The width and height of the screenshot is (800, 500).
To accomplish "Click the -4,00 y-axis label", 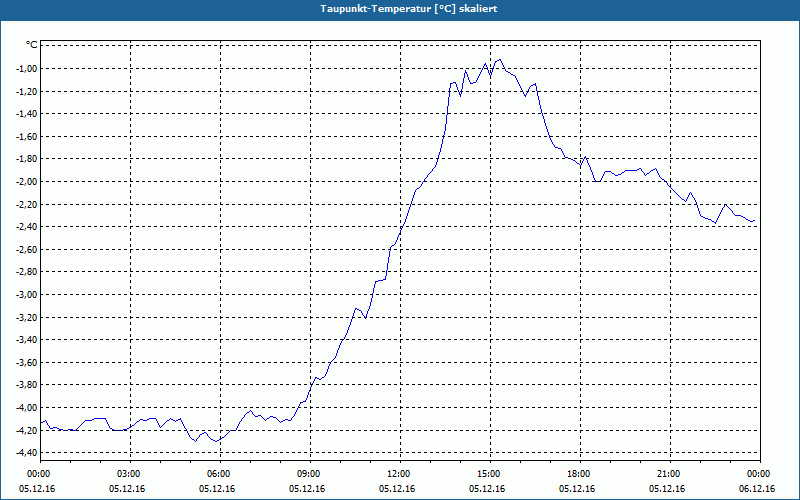I will click(28, 408).
